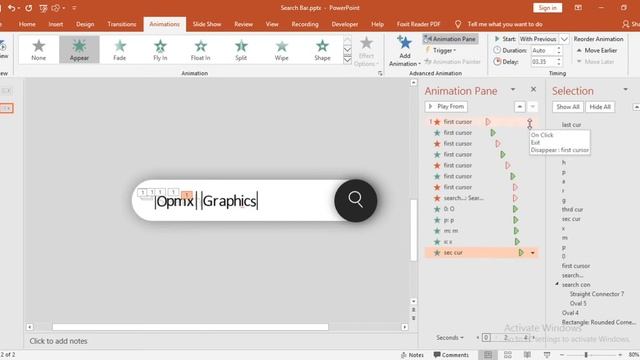
Task: Open the ribbon display options icon
Action: (578, 8)
